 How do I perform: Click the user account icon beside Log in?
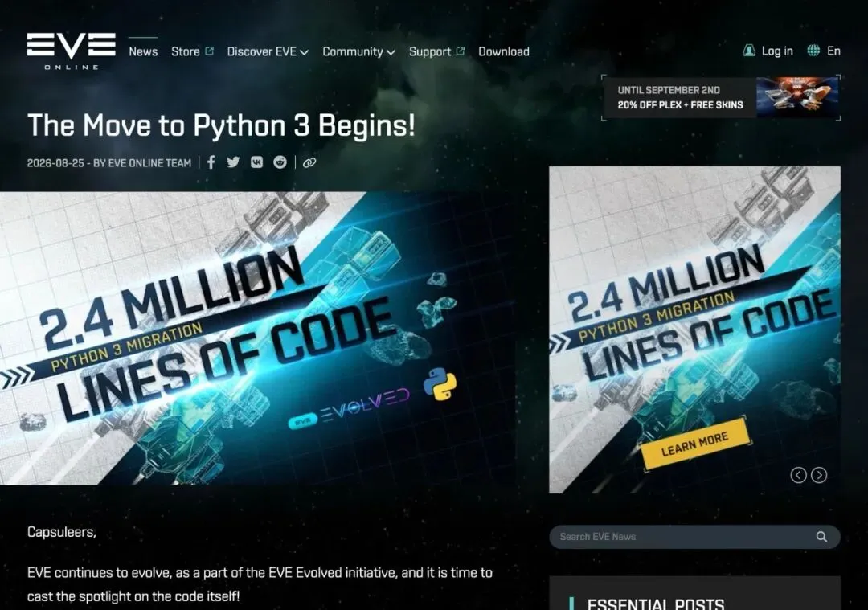click(749, 51)
